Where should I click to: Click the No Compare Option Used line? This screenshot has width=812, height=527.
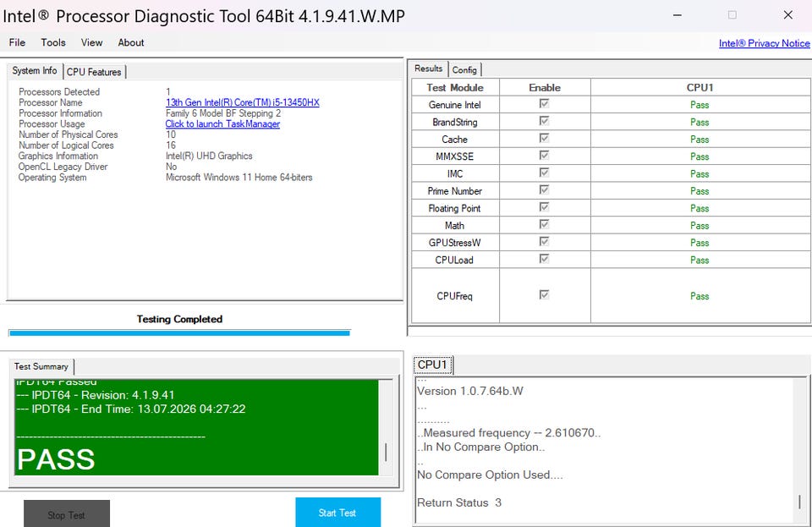[x=490, y=475]
